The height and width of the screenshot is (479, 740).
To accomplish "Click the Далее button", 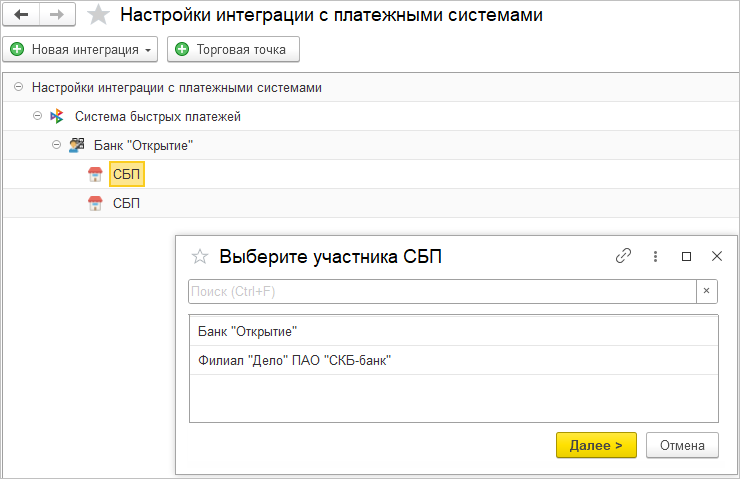I will click(x=596, y=445).
